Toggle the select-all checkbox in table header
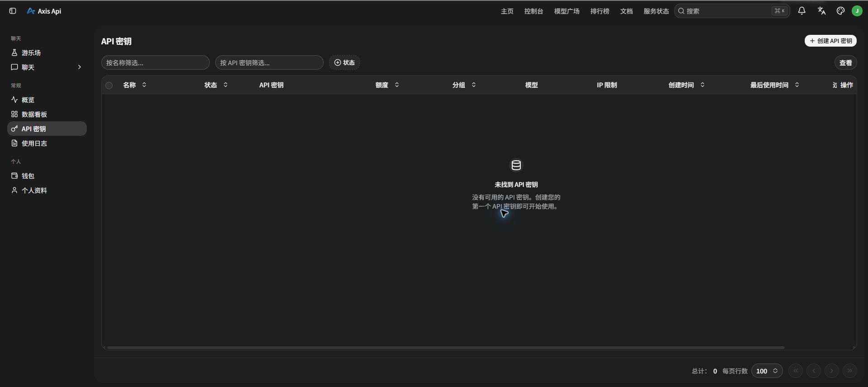This screenshot has width=868, height=387. (x=109, y=85)
